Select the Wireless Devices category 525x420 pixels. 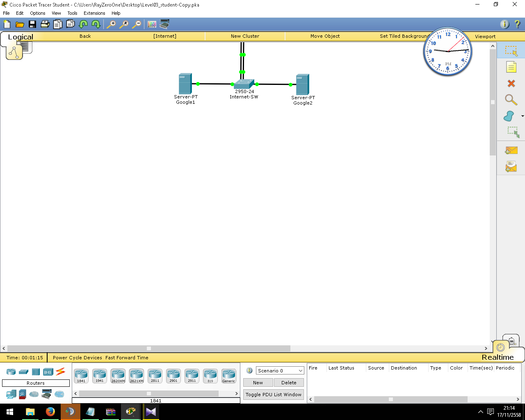[48, 372]
